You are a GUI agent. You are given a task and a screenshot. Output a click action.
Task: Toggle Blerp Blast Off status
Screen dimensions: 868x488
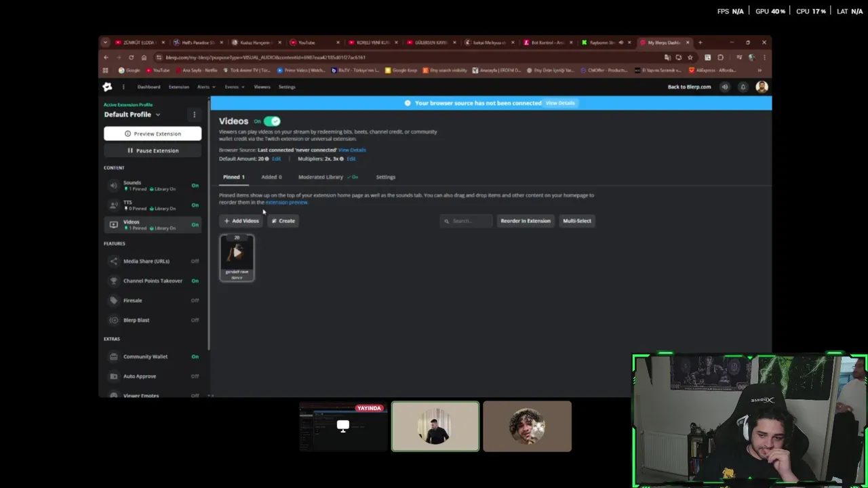click(195, 320)
